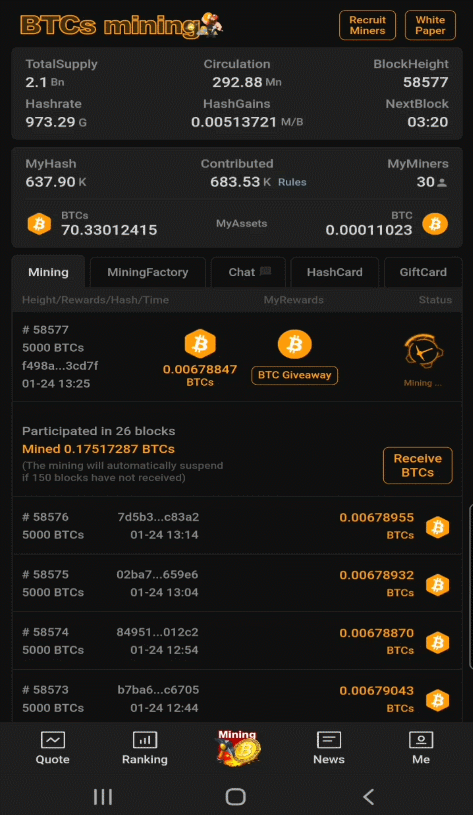Tap Contributed value 683.53 K
Image resolution: width=473 pixels, height=815 pixels.
(241, 182)
